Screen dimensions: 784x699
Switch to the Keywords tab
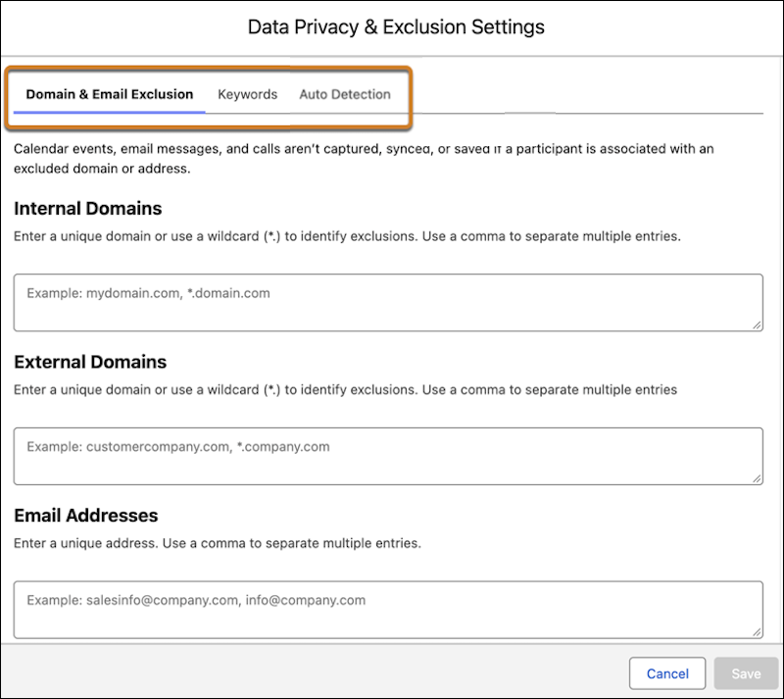click(248, 94)
